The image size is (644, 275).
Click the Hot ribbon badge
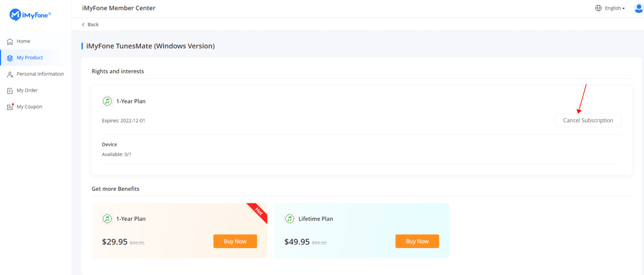[258, 212]
